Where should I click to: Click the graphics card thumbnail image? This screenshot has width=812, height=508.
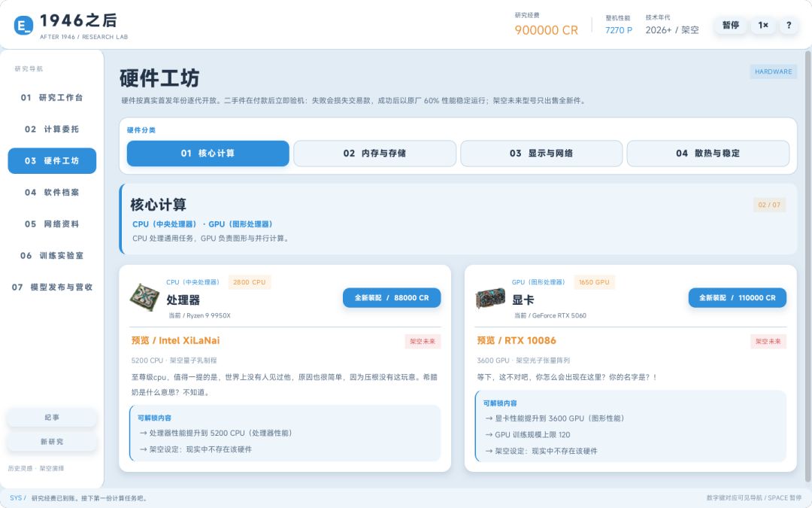[490, 298]
